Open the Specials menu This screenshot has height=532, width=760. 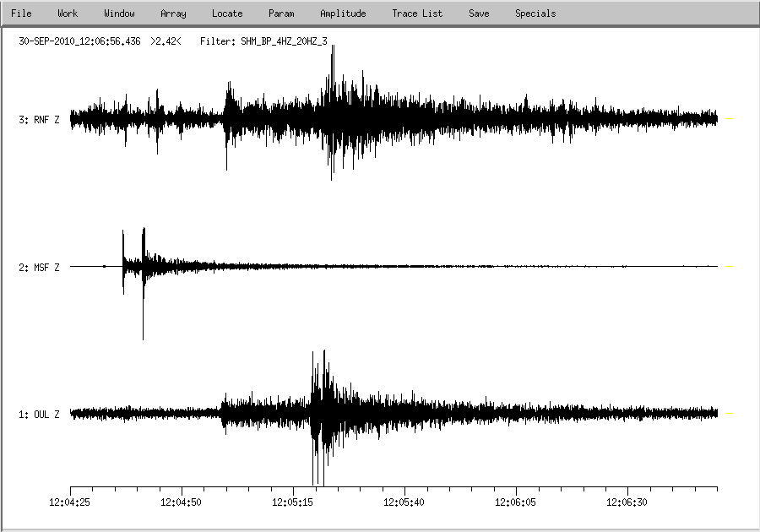tap(535, 14)
